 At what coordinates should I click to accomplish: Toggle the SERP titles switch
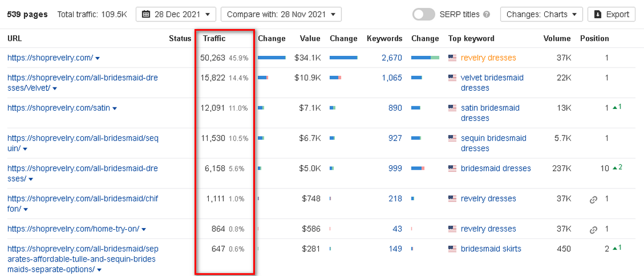[x=423, y=14]
